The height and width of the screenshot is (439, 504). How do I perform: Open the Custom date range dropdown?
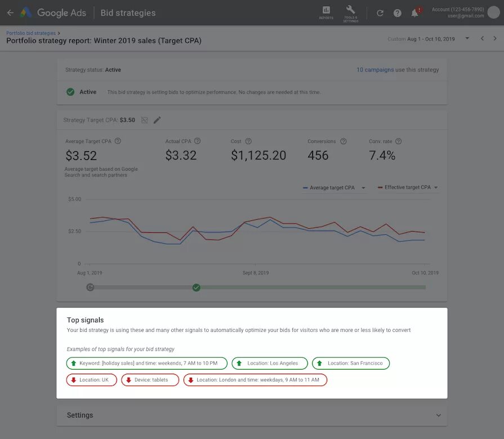pos(466,38)
